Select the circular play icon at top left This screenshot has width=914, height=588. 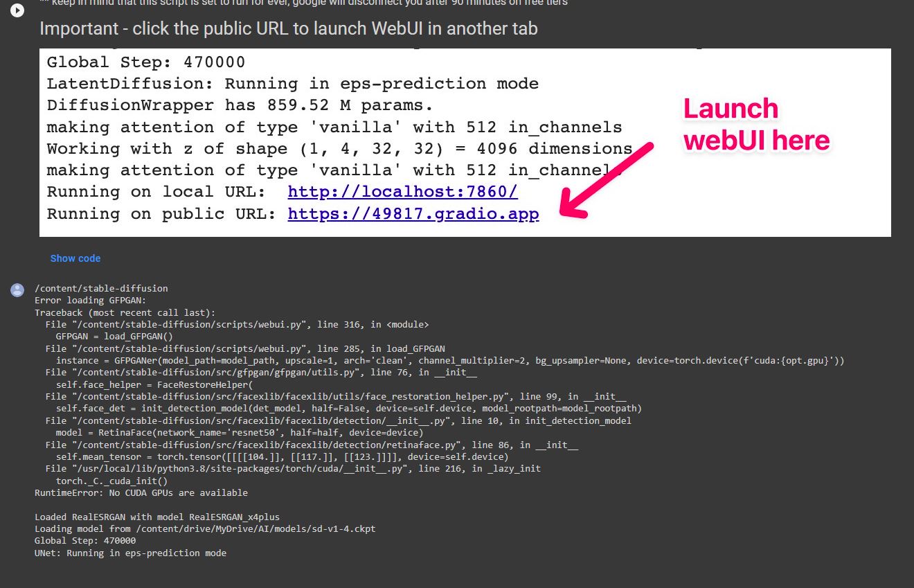(x=17, y=10)
